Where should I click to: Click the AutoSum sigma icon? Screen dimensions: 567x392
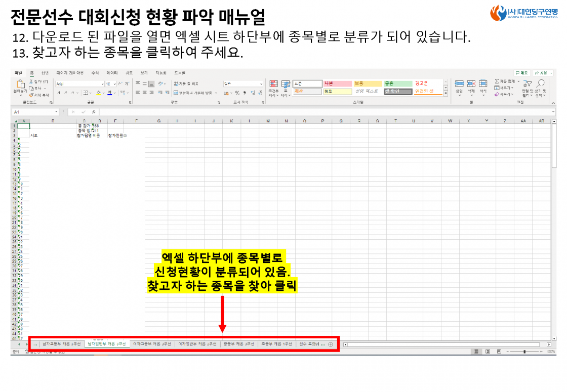tap(497, 81)
